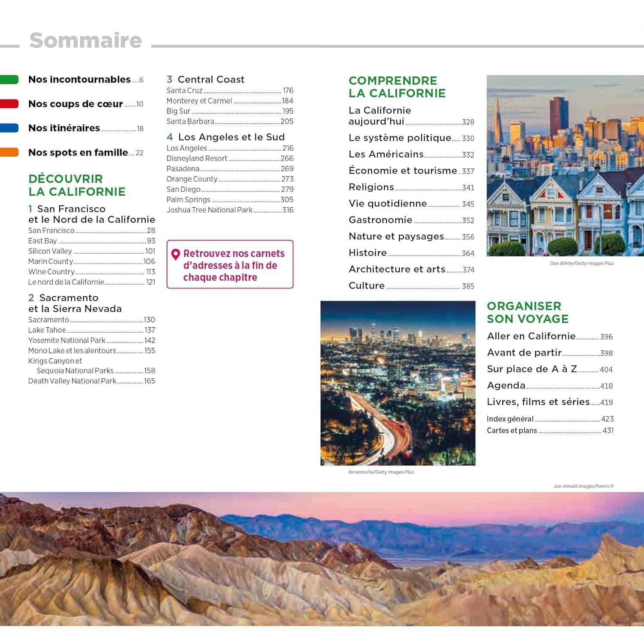This screenshot has width=644, height=644.
Task: Click the green chapter number 4 marker
Action: tap(170, 137)
